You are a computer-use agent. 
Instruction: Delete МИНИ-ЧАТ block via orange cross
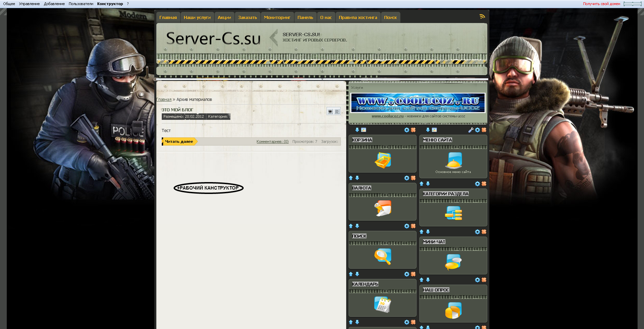pyautogui.click(x=484, y=232)
